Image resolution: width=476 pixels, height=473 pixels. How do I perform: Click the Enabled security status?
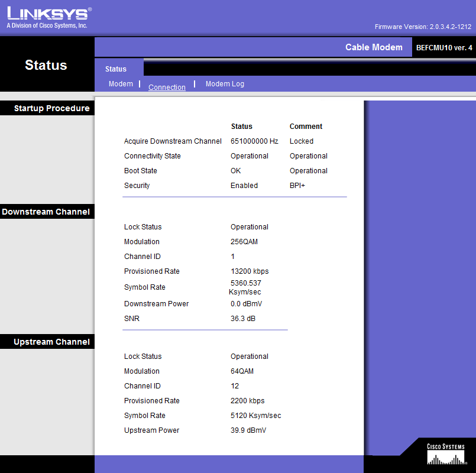click(x=244, y=186)
